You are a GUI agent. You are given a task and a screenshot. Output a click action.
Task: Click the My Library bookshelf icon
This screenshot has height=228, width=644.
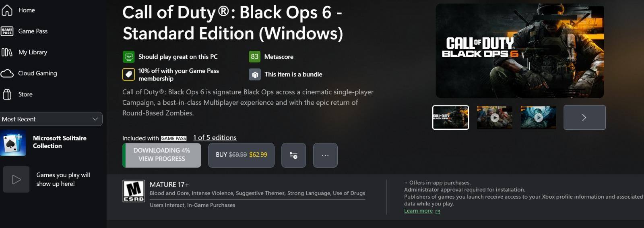point(7,52)
